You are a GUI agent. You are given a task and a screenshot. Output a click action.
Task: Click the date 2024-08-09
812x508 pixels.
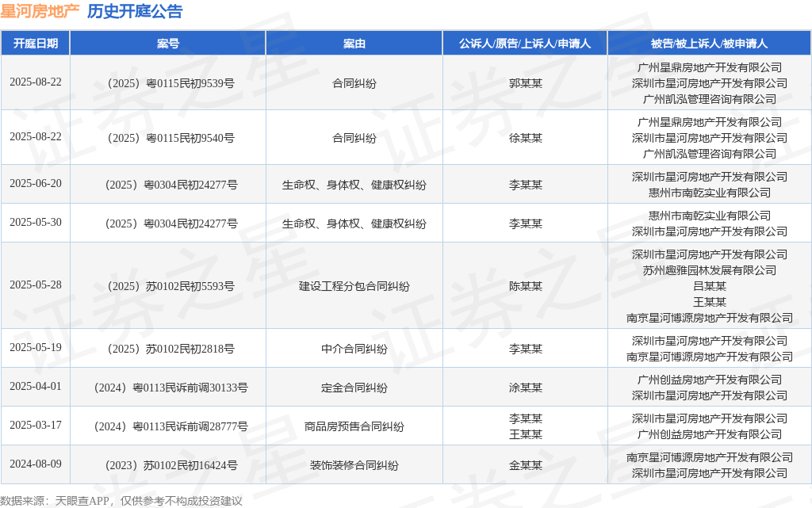[35, 464]
